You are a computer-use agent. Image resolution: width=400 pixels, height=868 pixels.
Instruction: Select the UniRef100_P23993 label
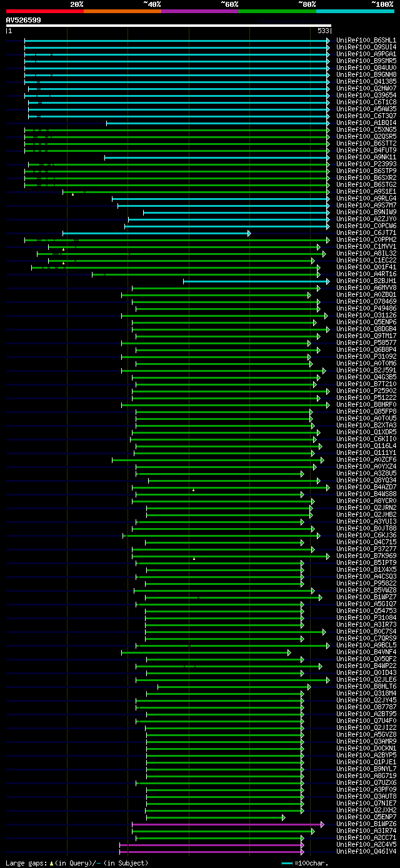(366, 164)
